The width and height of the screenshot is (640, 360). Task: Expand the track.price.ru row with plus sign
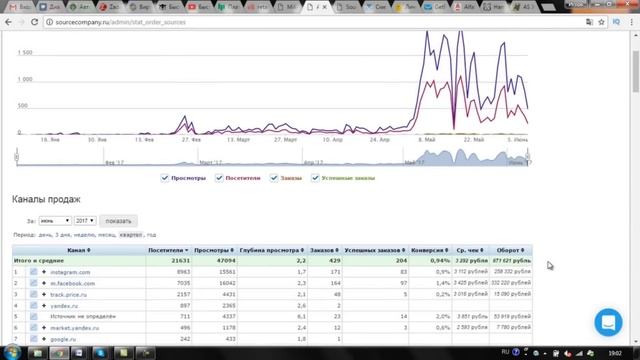tap(44, 294)
